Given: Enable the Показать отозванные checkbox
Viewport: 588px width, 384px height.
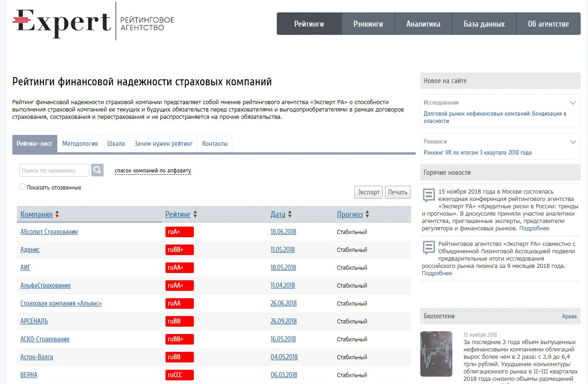Looking at the screenshot, I should coord(22,187).
